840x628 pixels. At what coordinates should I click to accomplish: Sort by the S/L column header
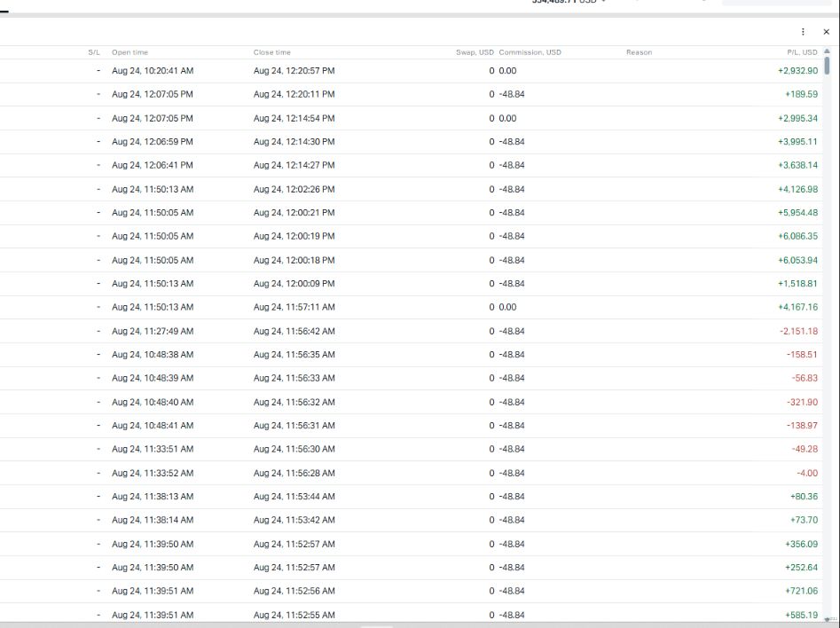[x=94, y=52]
